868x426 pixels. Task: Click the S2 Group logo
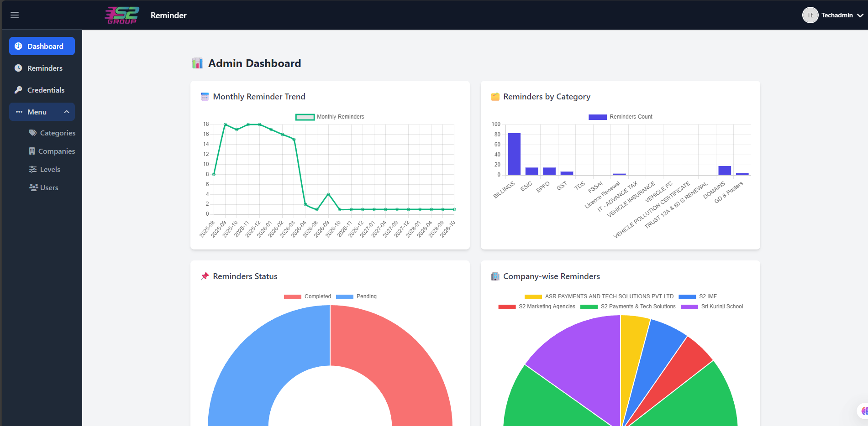click(122, 15)
